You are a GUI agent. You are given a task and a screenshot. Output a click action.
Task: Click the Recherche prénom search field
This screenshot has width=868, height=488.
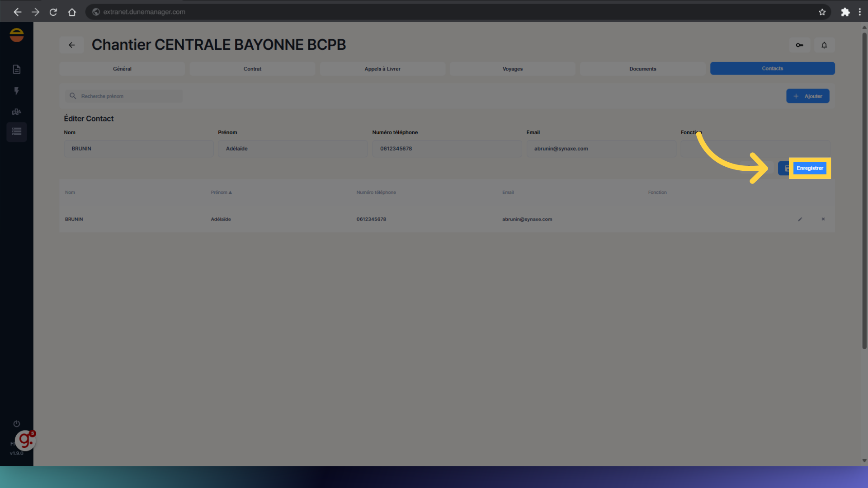click(x=129, y=96)
